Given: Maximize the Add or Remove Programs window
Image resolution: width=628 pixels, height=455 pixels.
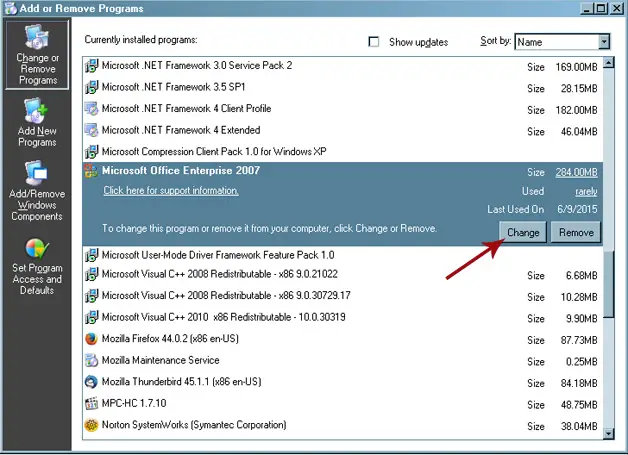Looking at the screenshot, I should click(601, 8).
